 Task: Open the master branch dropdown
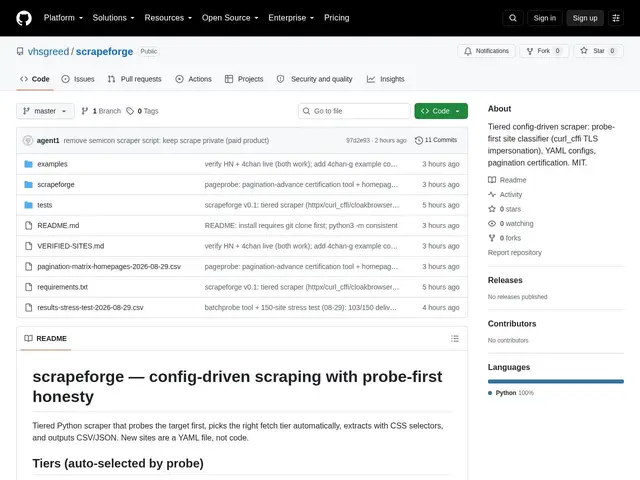click(45, 111)
